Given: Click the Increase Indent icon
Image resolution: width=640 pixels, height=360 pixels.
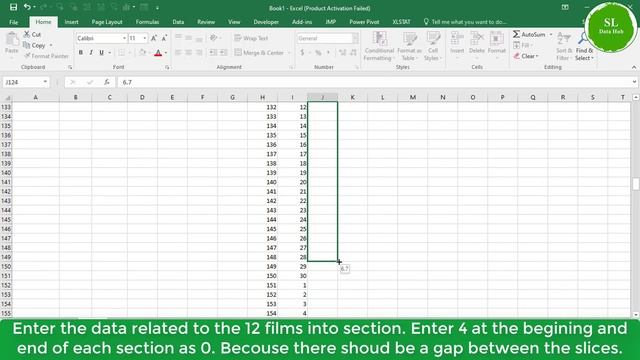Looking at the screenshot, I should [224, 53].
